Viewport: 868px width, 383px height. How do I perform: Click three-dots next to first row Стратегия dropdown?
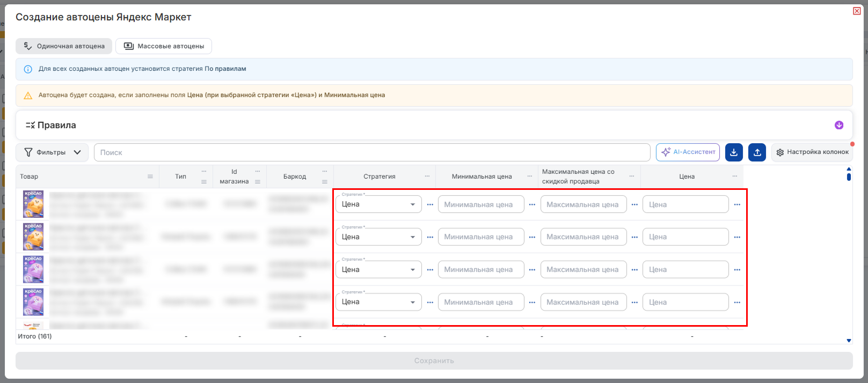[x=430, y=204]
